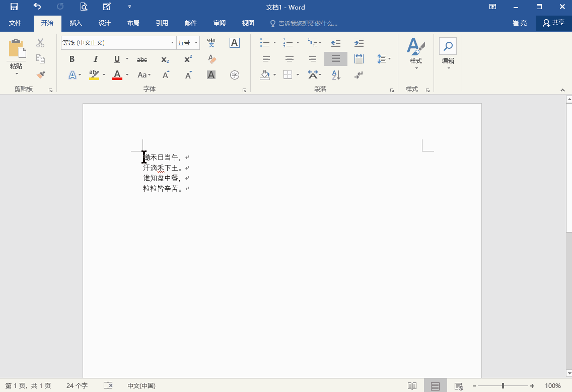Click the Format Painter brush icon
The height and width of the screenshot is (392, 572).
pos(41,75)
